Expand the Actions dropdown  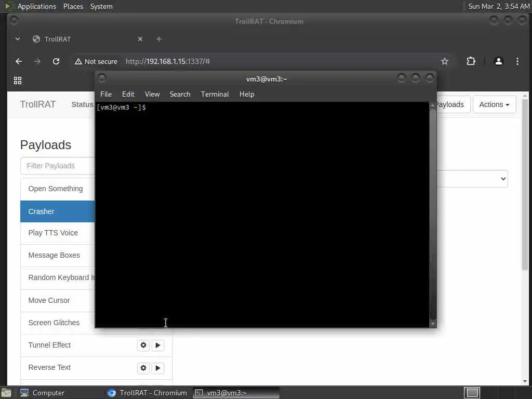tap(494, 104)
